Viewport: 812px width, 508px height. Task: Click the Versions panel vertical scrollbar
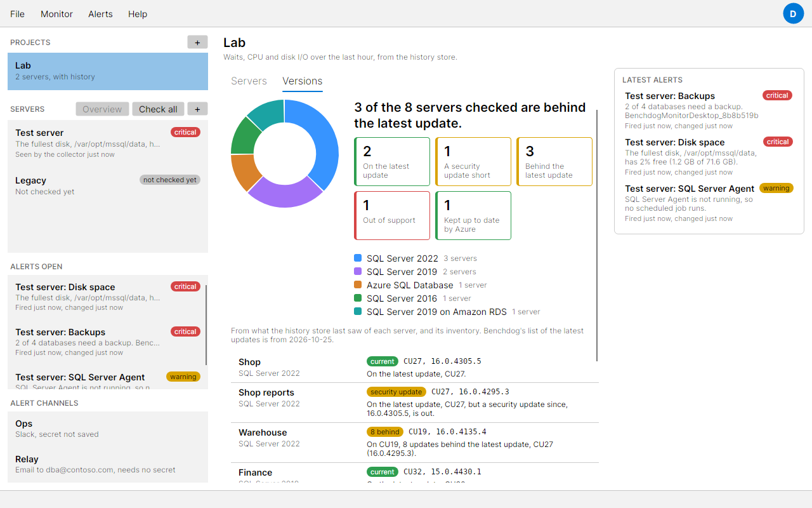(597, 235)
